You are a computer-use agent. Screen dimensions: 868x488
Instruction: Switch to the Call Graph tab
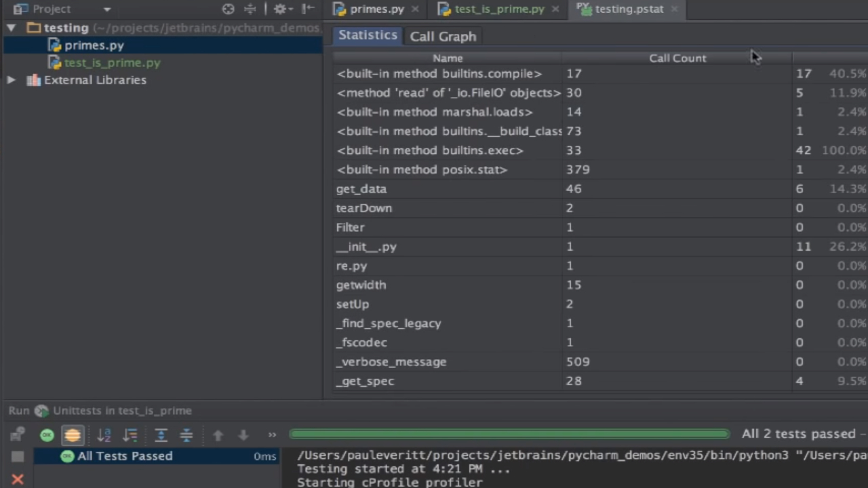pyautogui.click(x=443, y=36)
